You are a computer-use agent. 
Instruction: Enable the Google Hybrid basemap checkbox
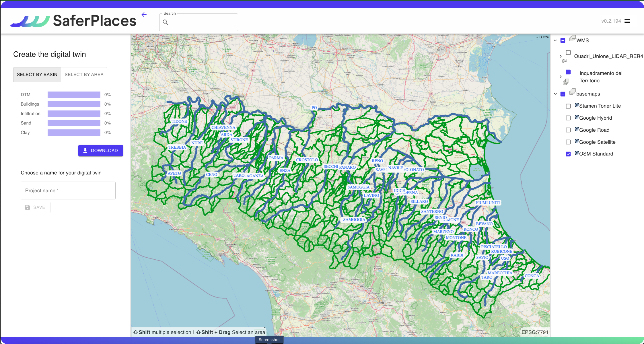pyautogui.click(x=568, y=118)
